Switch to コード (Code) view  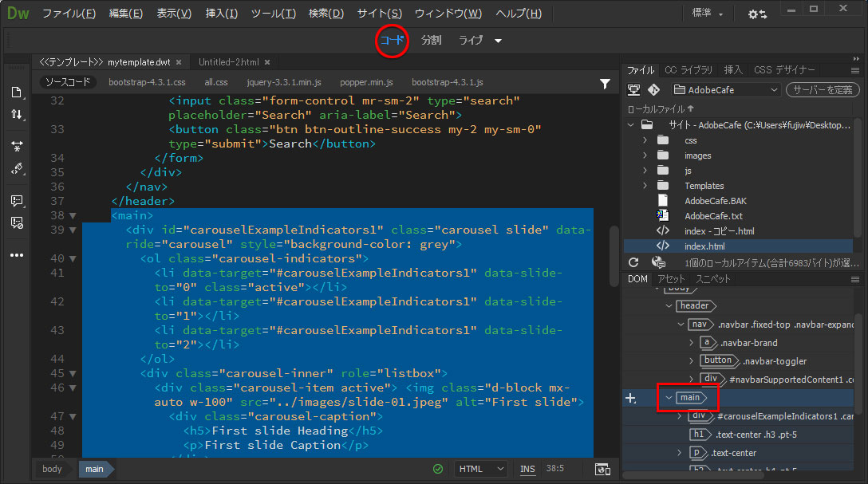pos(392,40)
